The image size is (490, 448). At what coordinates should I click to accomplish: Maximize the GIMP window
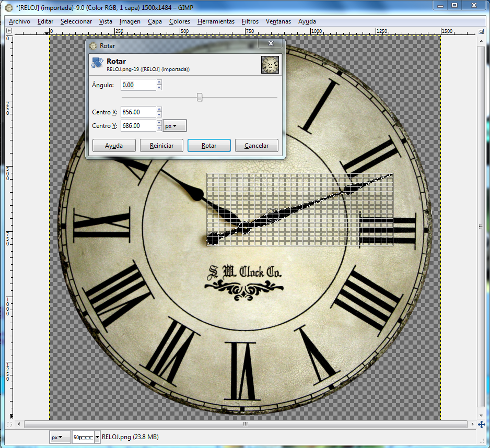pos(454,5)
